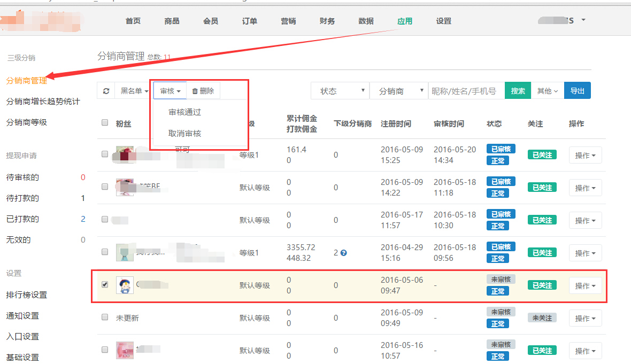Expand the 其他 dropdown
This screenshot has height=364, width=631.
548,91
